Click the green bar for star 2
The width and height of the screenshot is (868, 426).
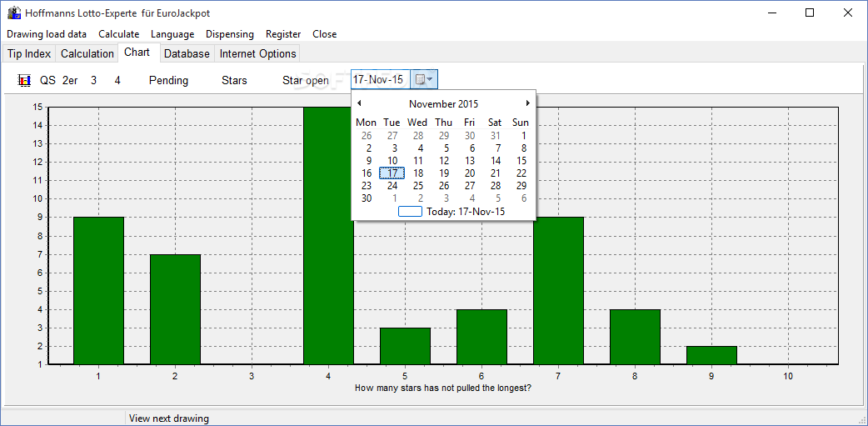(x=175, y=309)
